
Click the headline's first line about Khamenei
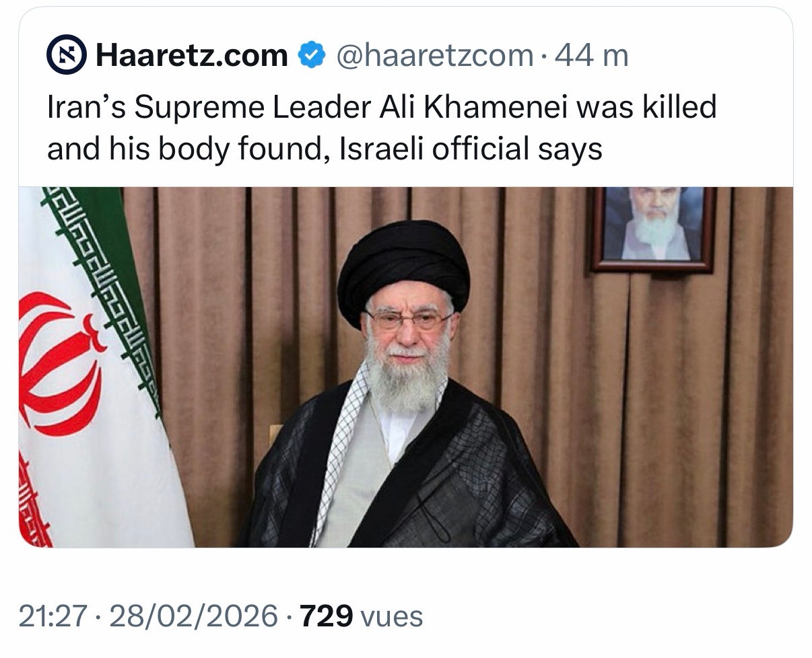pyautogui.click(x=381, y=108)
